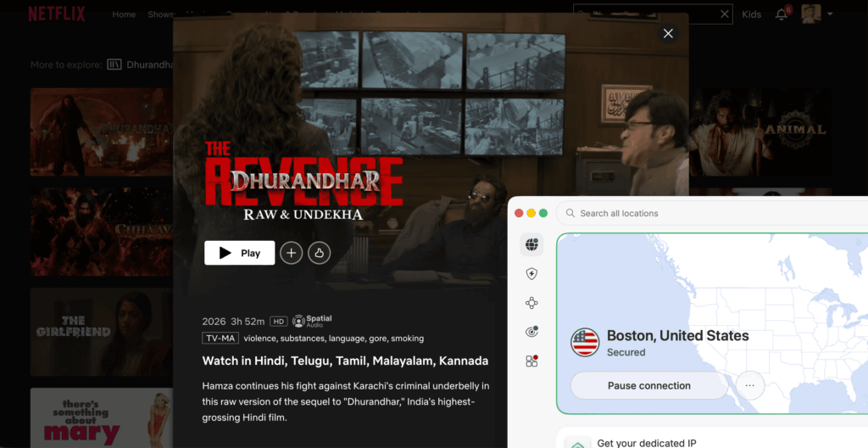The height and width of the screenshot is (448, 868).
Task: Rate the title with thumbs up
Action: [x=319, y=253]
